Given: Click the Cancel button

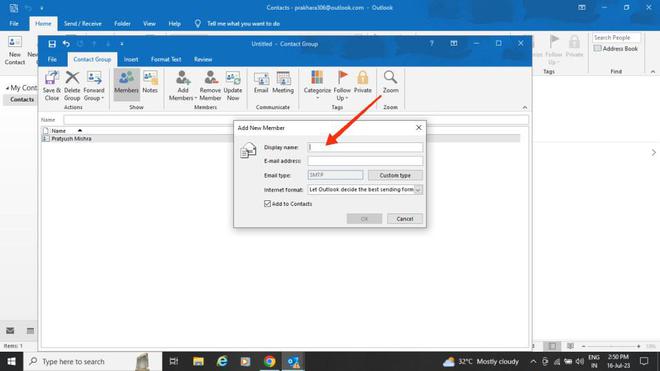Looking at the screenshot, I should pos(405,219).
